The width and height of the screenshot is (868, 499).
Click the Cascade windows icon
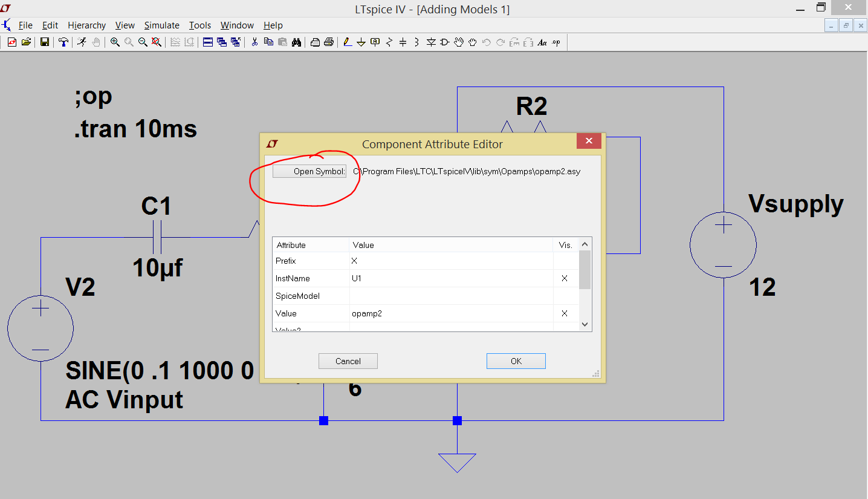click(x=222, y=42)
